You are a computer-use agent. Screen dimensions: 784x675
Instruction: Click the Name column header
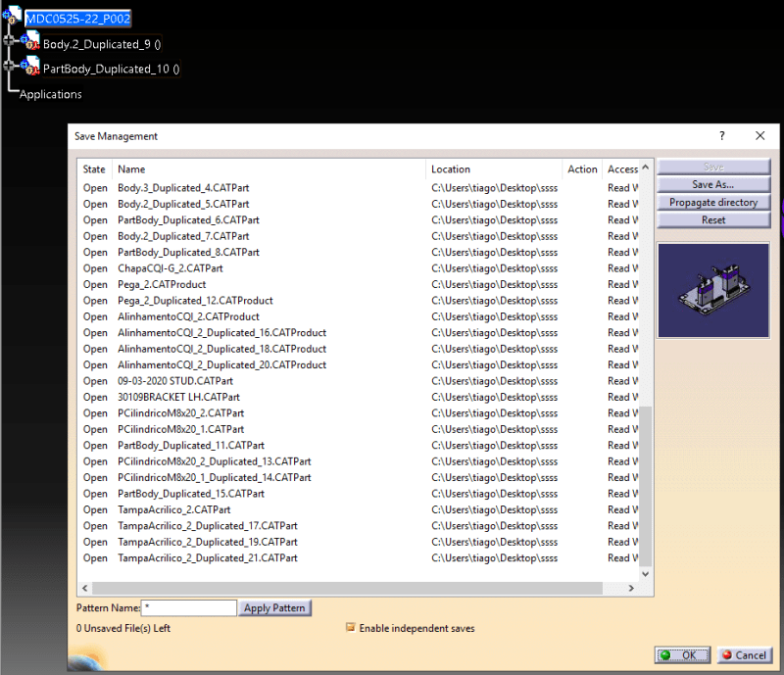point(269,169)
